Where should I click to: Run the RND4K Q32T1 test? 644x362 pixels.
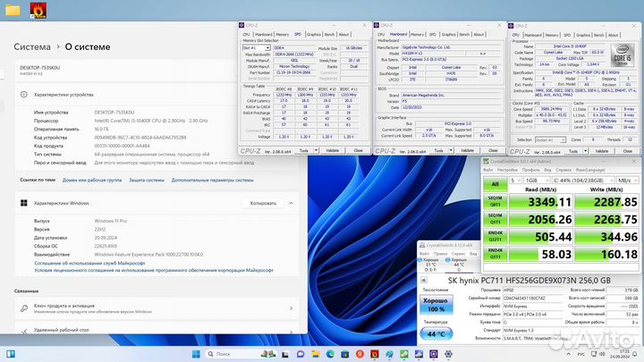[495, 236]
